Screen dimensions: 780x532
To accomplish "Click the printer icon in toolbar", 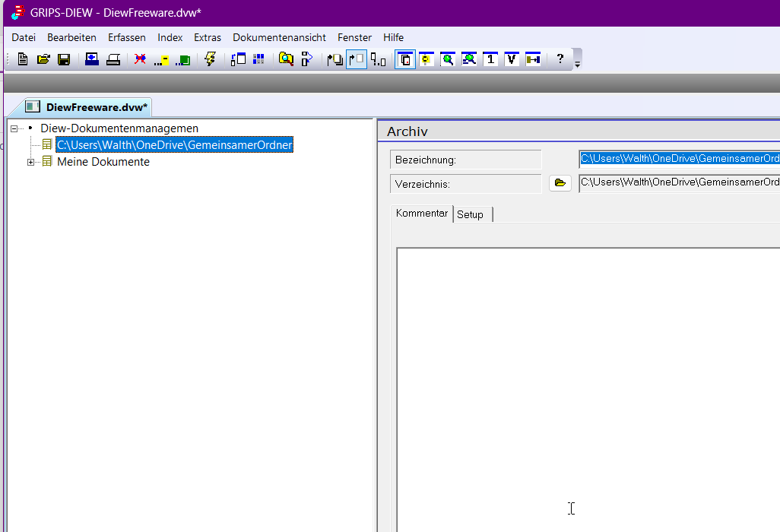I will [x=113, y=59].
